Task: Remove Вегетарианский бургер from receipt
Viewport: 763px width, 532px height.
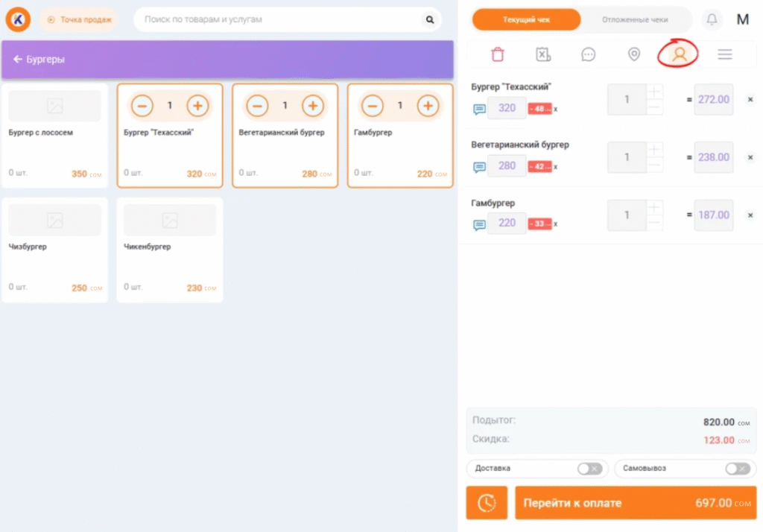Action: [750, 157]
